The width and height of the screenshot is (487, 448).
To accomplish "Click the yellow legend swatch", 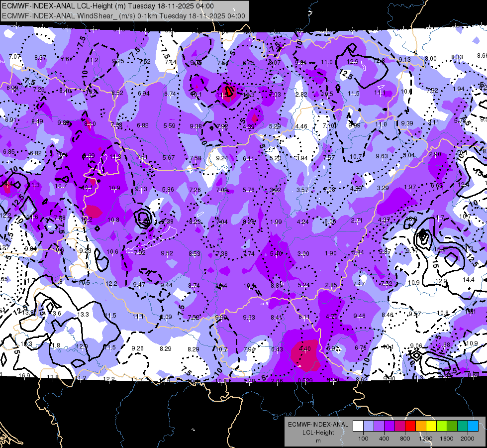I will 431,426.
